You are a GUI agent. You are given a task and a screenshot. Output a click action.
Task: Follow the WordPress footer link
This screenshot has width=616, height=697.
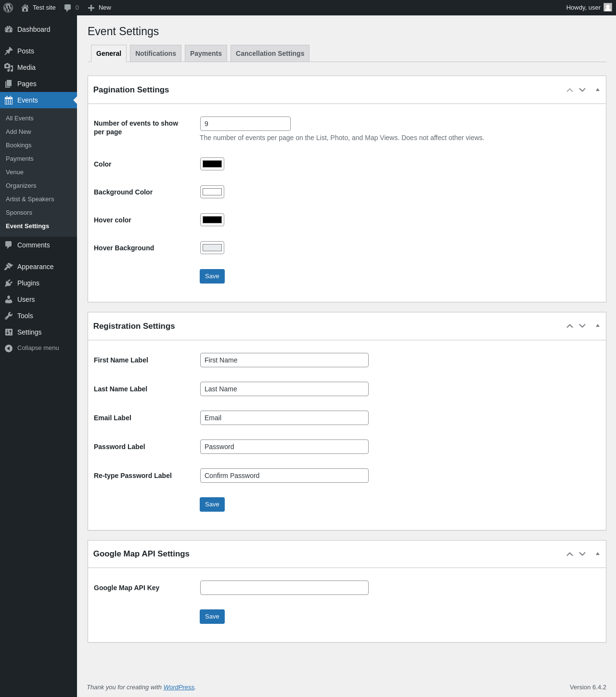click(x=179, y=687)
